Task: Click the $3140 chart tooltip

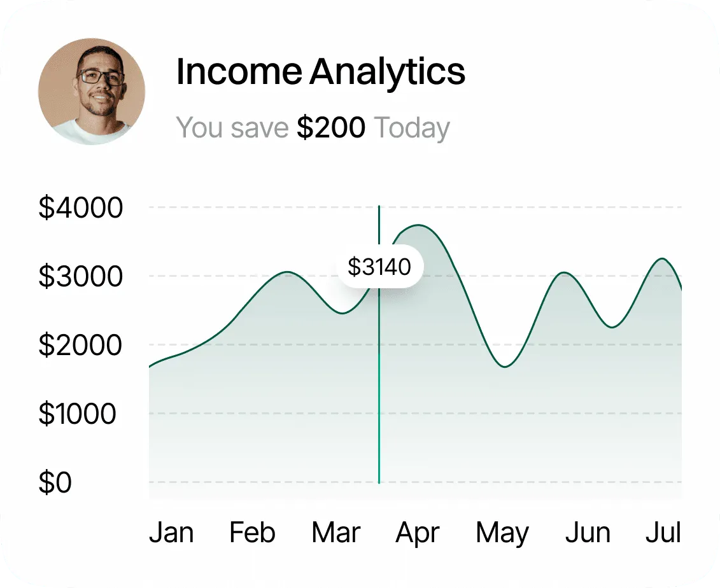Action: click(379, 267)
